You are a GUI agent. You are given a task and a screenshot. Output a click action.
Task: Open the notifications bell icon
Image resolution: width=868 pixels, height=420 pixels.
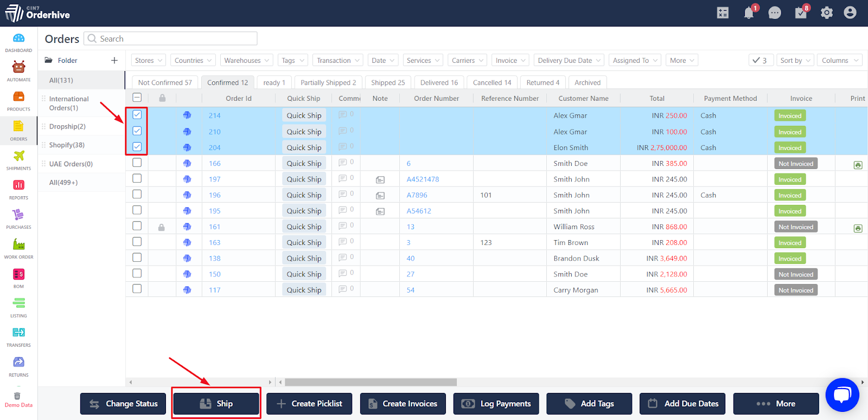tap(749, 13)
